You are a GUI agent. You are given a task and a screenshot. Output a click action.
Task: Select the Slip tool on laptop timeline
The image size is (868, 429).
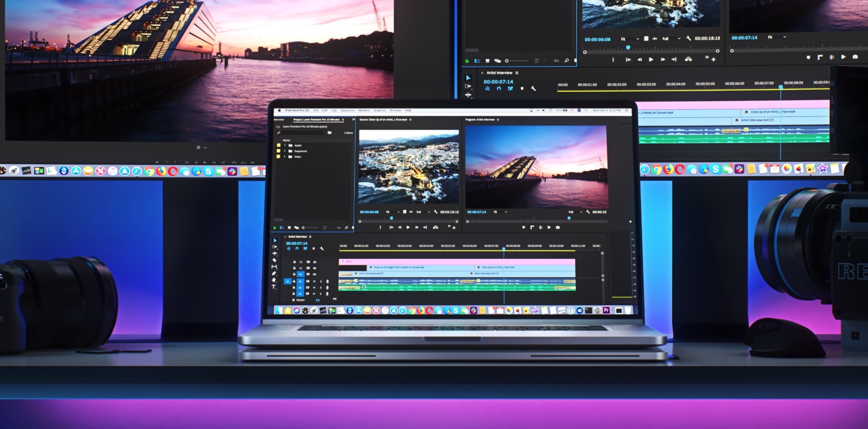click(274, 266)
